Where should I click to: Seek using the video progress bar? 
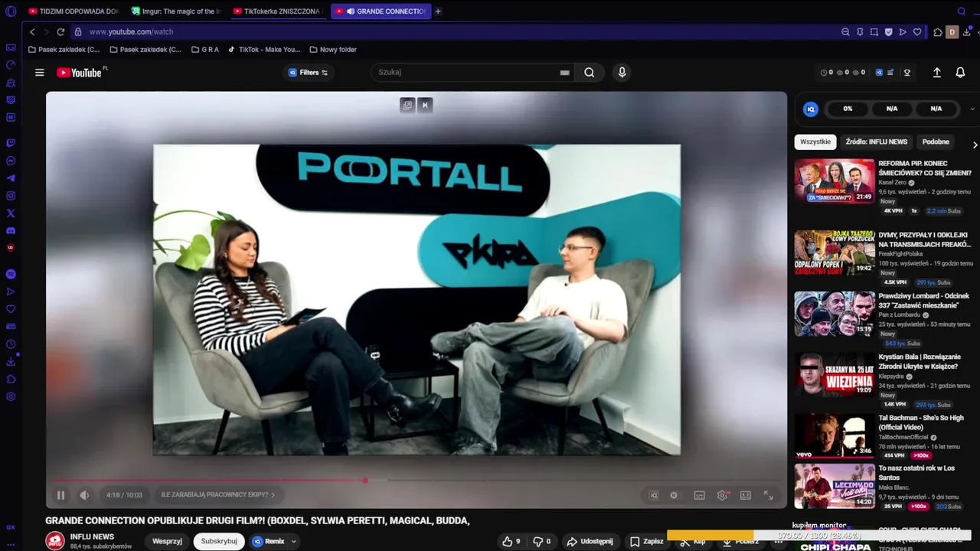(x=416, y=481)
